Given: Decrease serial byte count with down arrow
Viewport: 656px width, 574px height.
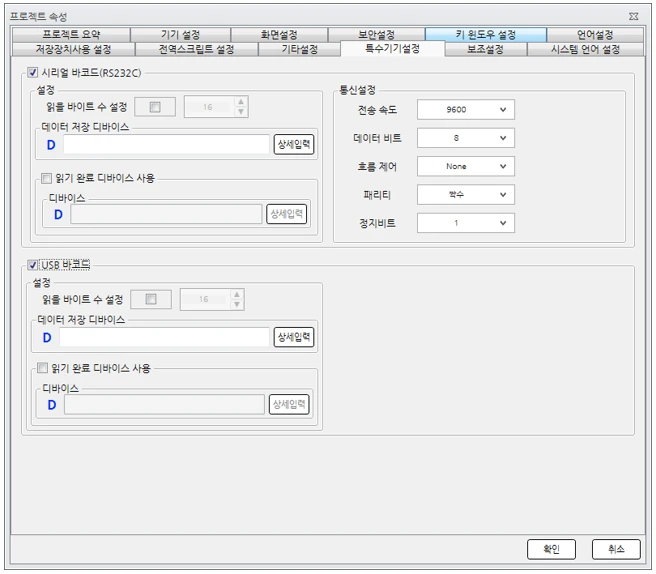Looking at the screenshot, I should tap(241, 112).
